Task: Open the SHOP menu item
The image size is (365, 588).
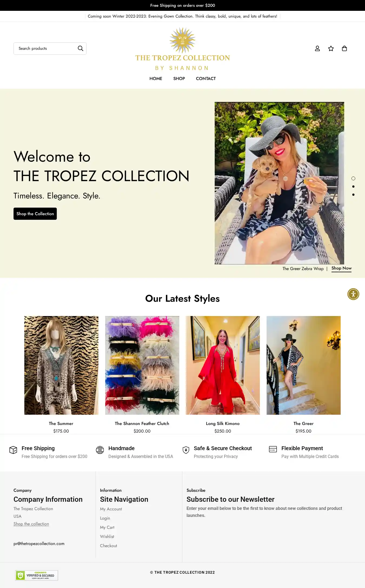Action: pyautogui.click(x=179, y=79)
